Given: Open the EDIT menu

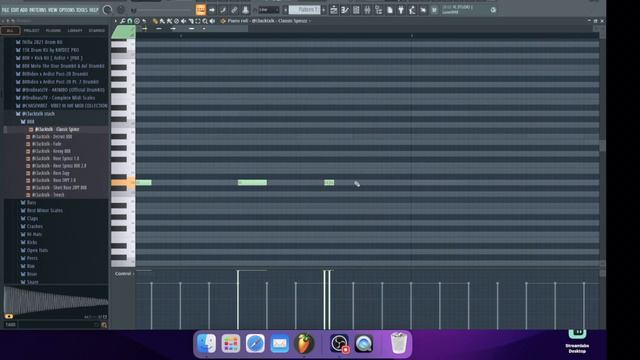Looking at the screenshot, I should [14, 10].
